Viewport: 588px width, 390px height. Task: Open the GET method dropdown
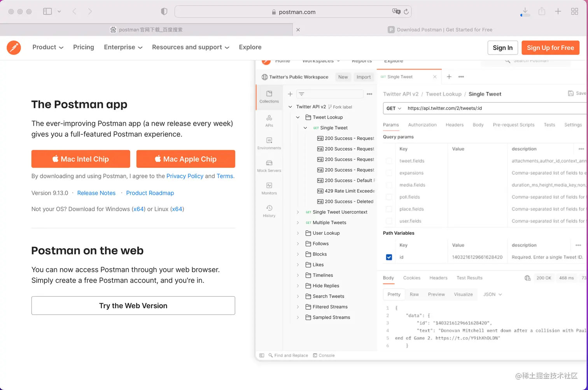click(394, 108)
